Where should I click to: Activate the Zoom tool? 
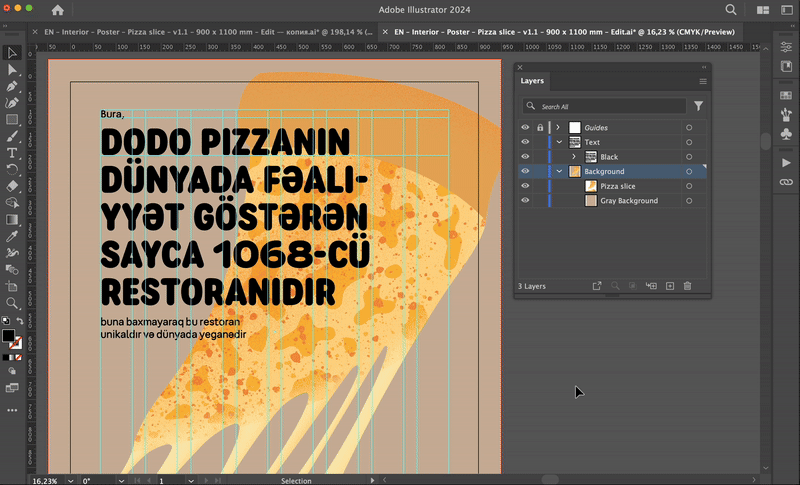[12, 303]
